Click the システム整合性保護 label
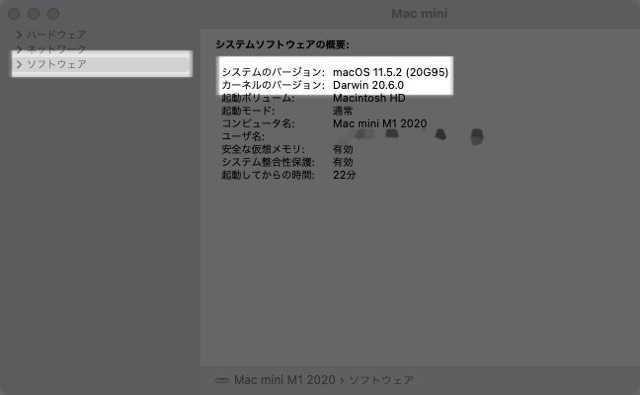The image size is (640, 395). pyautogui.click(x=268, y=162)
